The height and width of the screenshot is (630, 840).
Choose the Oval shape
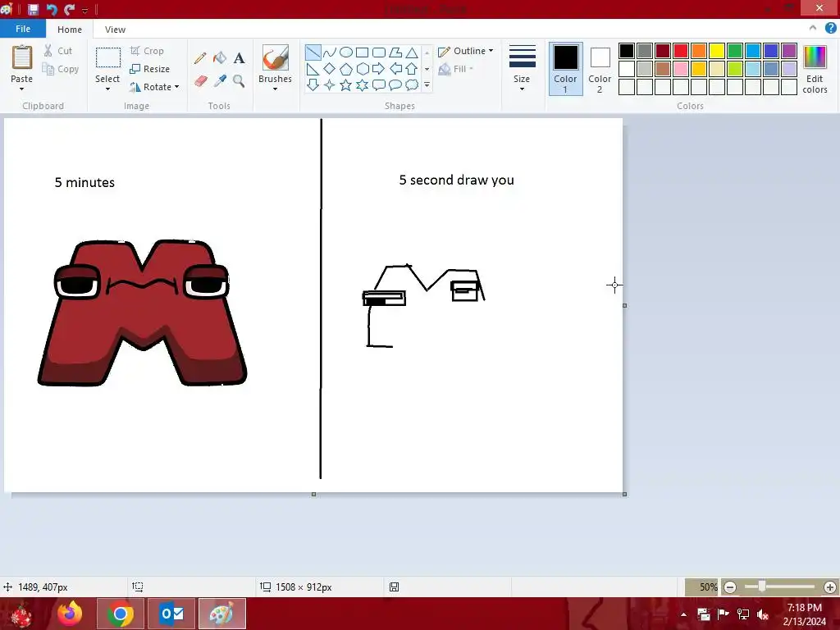coord(346,52)
